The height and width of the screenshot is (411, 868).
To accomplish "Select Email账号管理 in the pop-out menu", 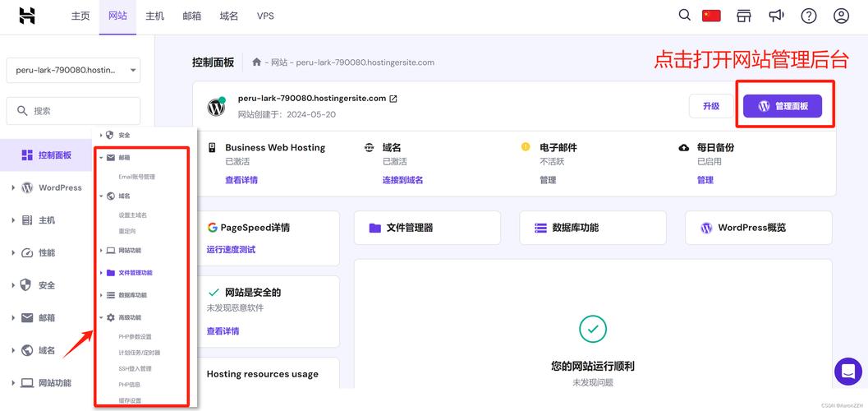I will click(137, 178).
